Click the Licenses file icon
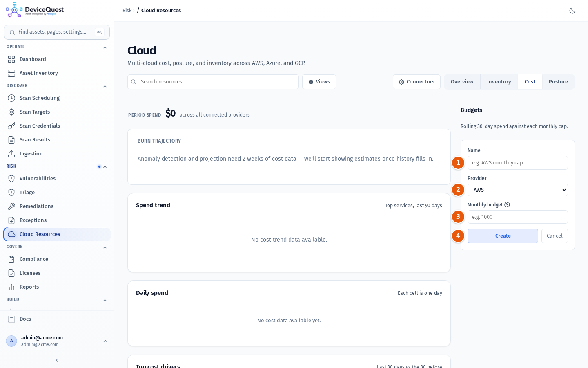The image size is (588, 368). click(11, 273)
